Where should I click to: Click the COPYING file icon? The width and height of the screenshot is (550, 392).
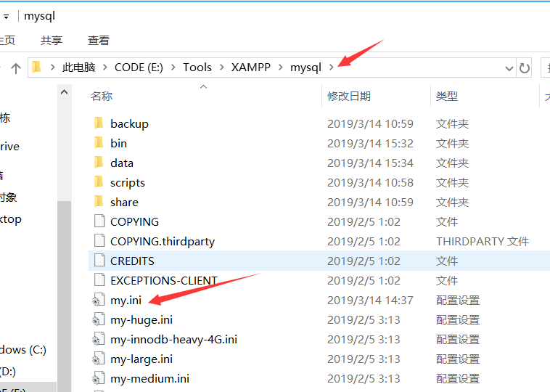click(x=99, y=221)
